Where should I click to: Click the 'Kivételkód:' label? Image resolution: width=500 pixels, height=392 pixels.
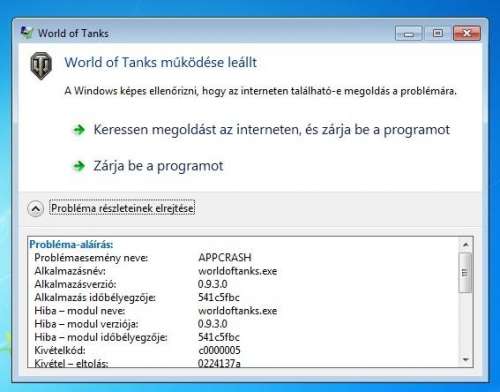click(x=60, y=350)
